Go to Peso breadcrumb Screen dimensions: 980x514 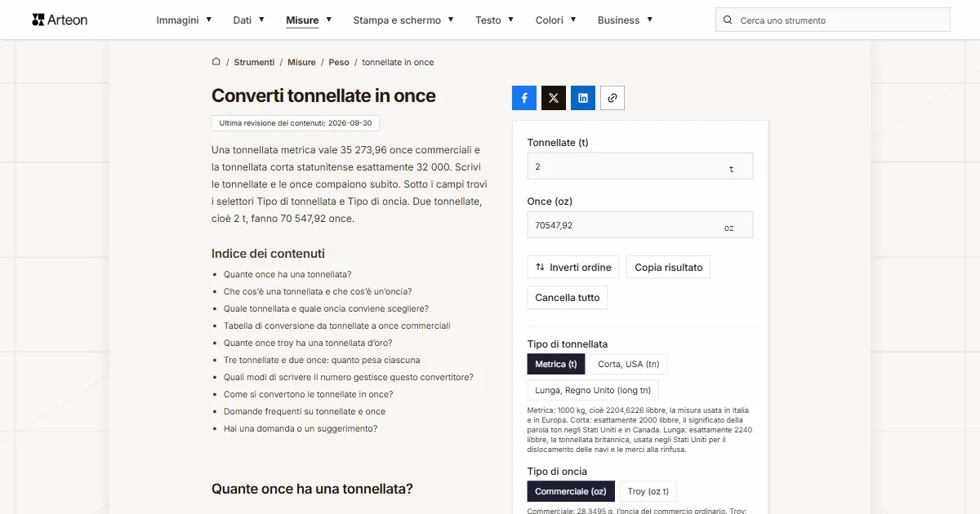point(339,62)
